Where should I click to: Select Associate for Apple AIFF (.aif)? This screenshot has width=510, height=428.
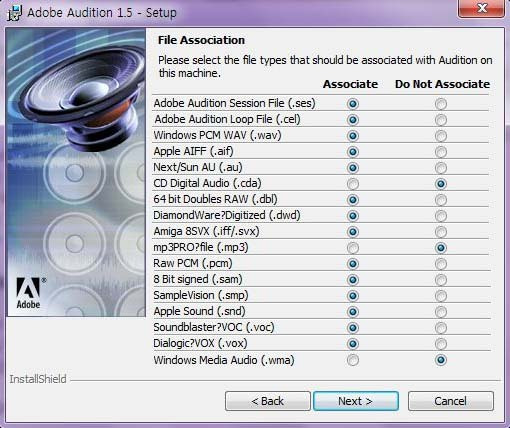pos(353,152)
